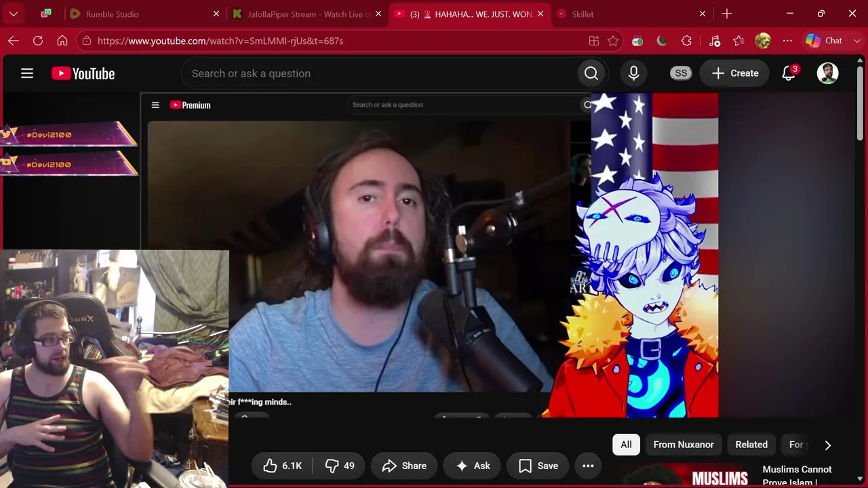This screenshot has height=488, width=868.
Task: Add this page to favorites with the star
Action: click(x=613, y=41)
